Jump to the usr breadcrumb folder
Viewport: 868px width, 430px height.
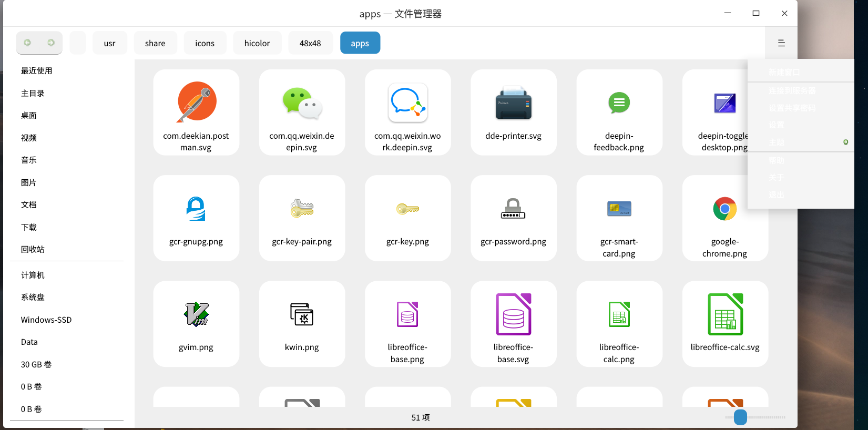109,43
